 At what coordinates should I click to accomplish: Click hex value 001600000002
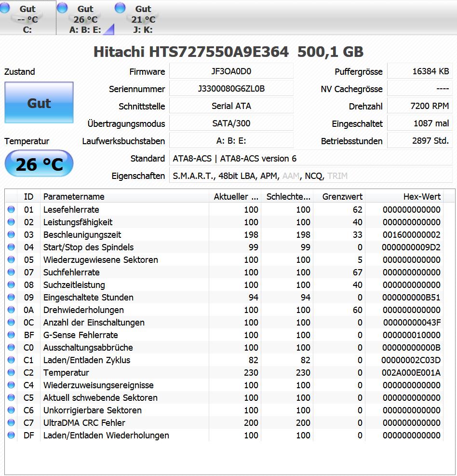[x=412, y=235]
